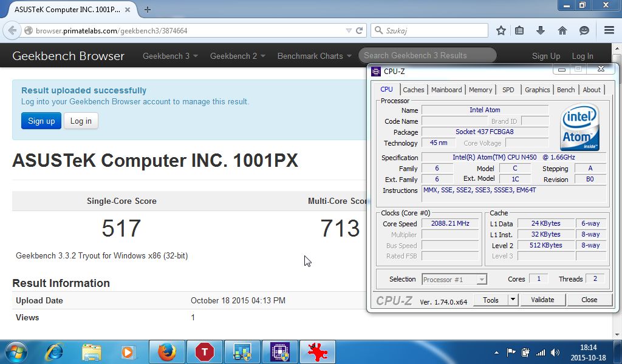The width and height of the screenshot is (622, 364).
Task: Focus Search Geekbench 3 Results field
Action: click(x=427, y=55)
